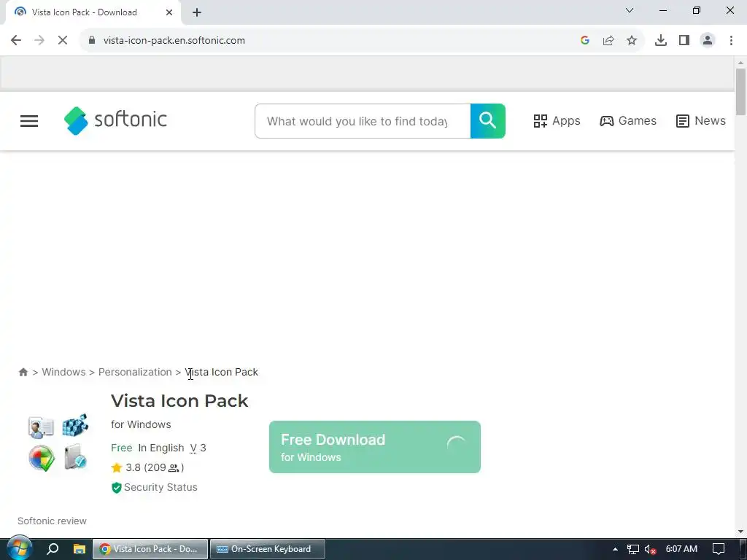Click the Softonic logo
The width and height of the screenshot is (747, 560).
(115, 120)
